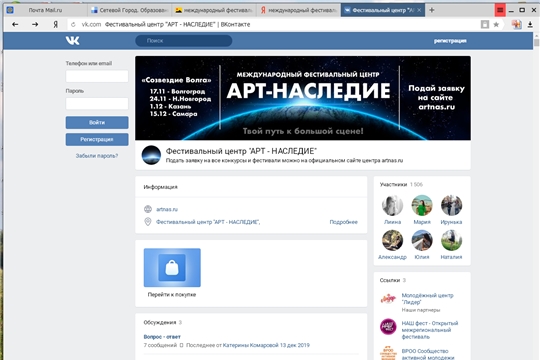
Task: Go back with the browser back arrow
Action: click(x=15, y=24)
